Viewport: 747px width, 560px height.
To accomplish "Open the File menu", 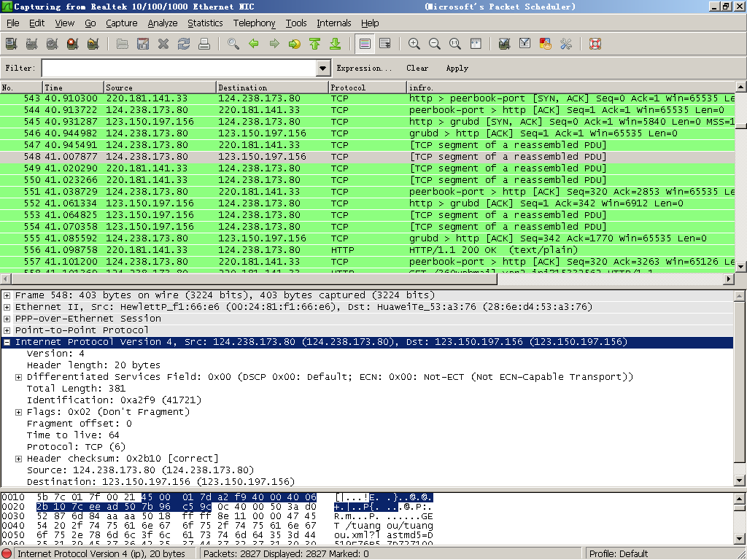I will (13, 23).
